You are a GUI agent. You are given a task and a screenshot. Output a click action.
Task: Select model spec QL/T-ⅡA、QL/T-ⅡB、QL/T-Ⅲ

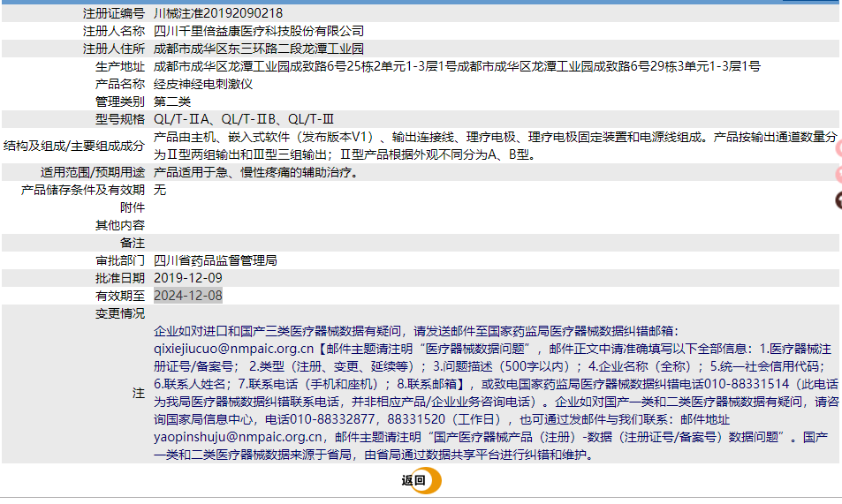(244, 119)
